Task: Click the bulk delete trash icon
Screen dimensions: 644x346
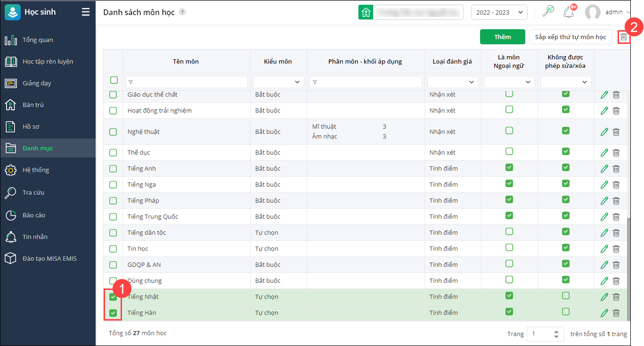Action: [x=624, y=37]
